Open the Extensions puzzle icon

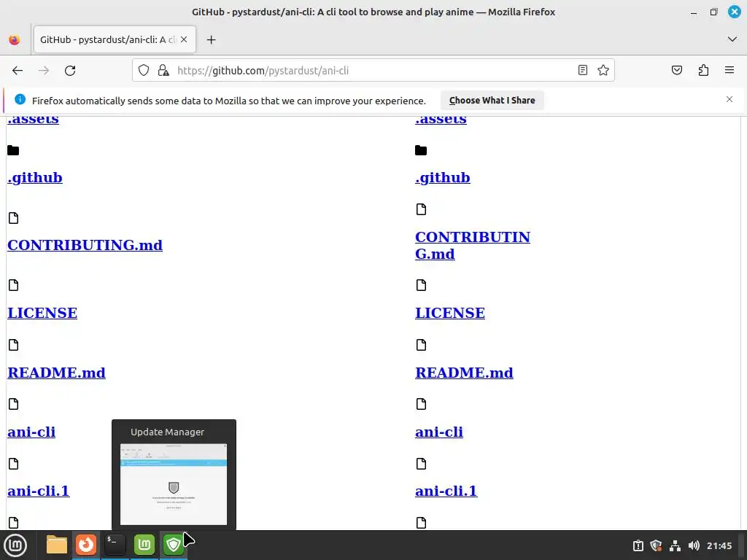pos(703,71)
